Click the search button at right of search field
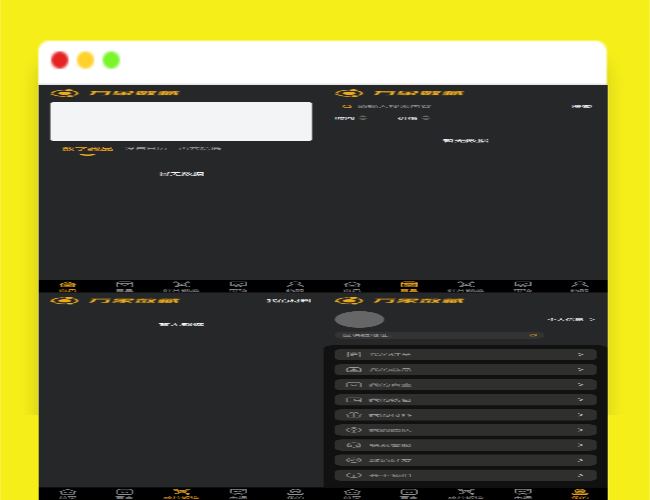Image resolution: width=650 pixels, height=500 pixels. 581,106
